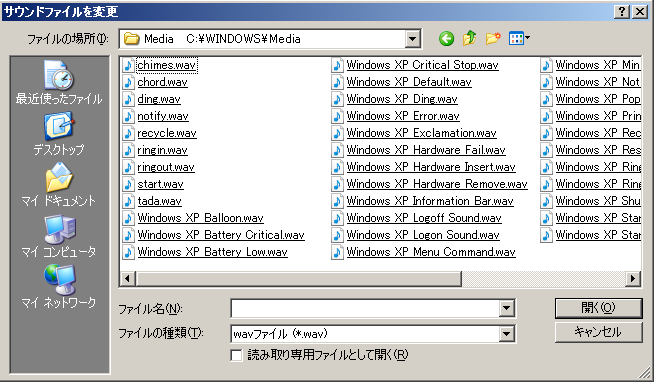Select the ding.wav file icon
This screenshot has width=654, height=382.
128,99
